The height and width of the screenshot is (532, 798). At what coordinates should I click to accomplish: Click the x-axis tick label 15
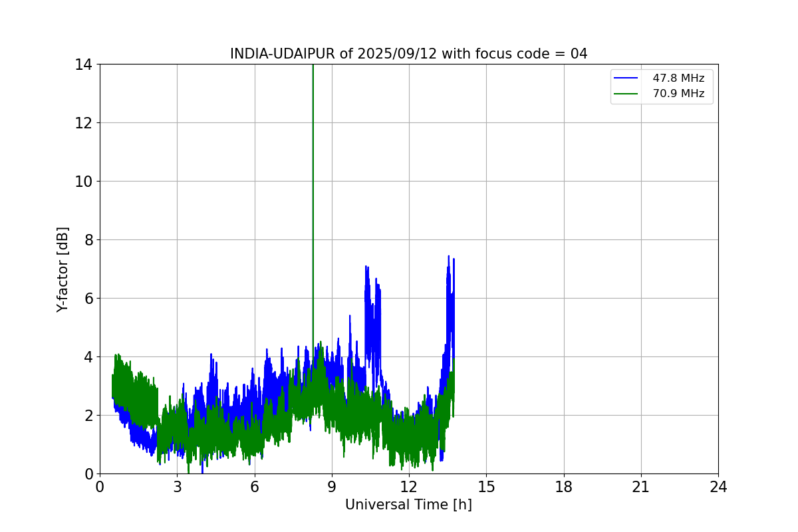486,487
